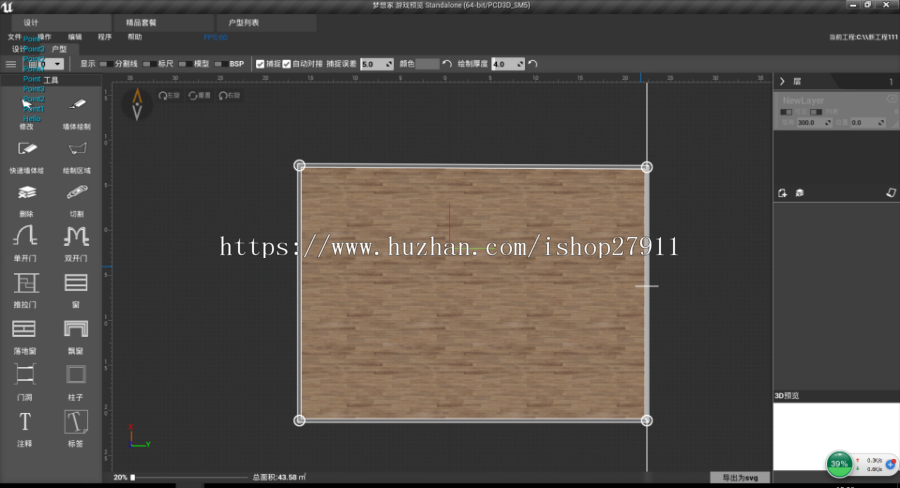Select the 单开门 single door tool
900x488 pixels.
(x=26, y=237)
